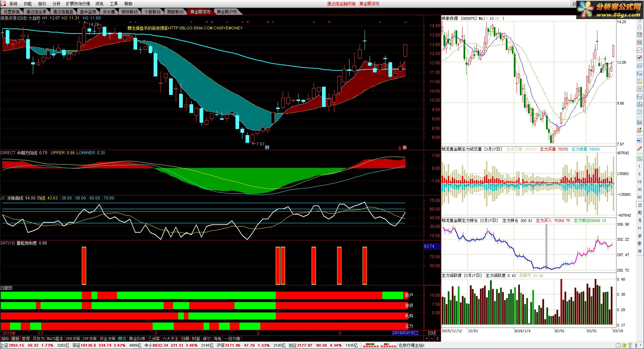Select the yearly (年) period
Viewport: 644px width, 349px height.
click(639, 251)
